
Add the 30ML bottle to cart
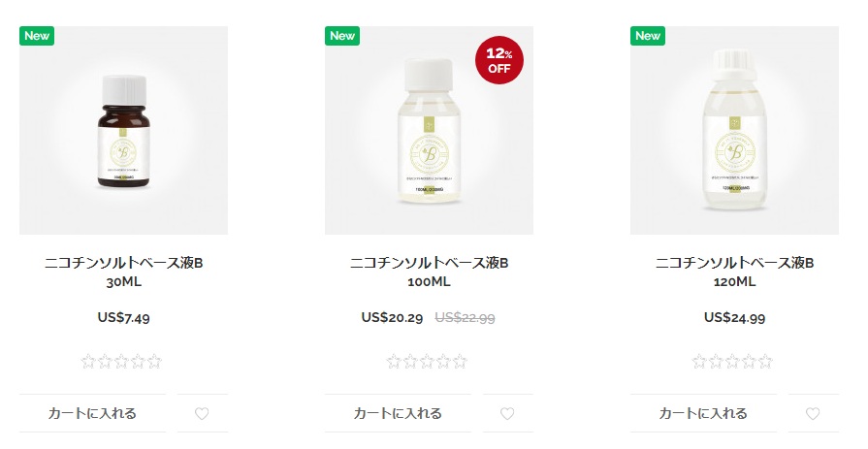point(92,414)
